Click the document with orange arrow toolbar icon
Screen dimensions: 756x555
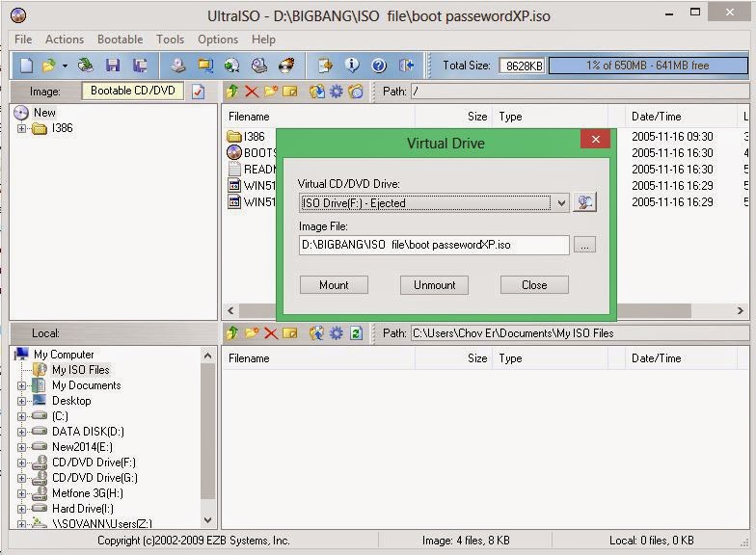pyautogui.click(x=326, y=66)
